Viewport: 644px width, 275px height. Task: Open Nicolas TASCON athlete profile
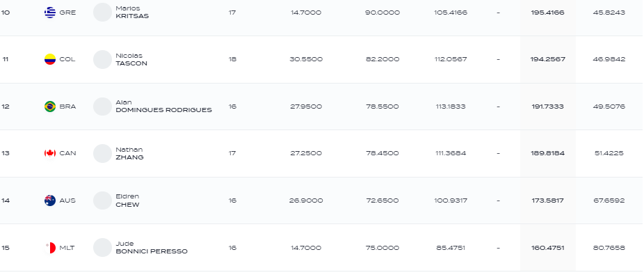tap(131, 59)
